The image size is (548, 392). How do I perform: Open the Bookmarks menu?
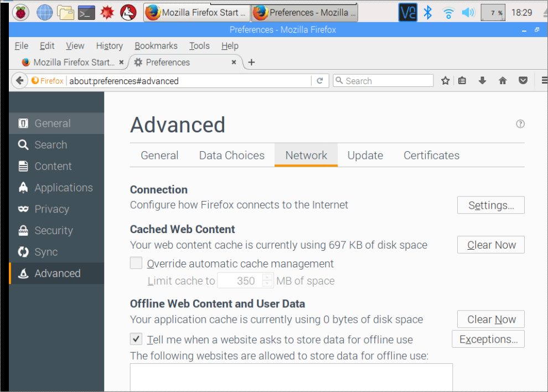click(156, 45)
